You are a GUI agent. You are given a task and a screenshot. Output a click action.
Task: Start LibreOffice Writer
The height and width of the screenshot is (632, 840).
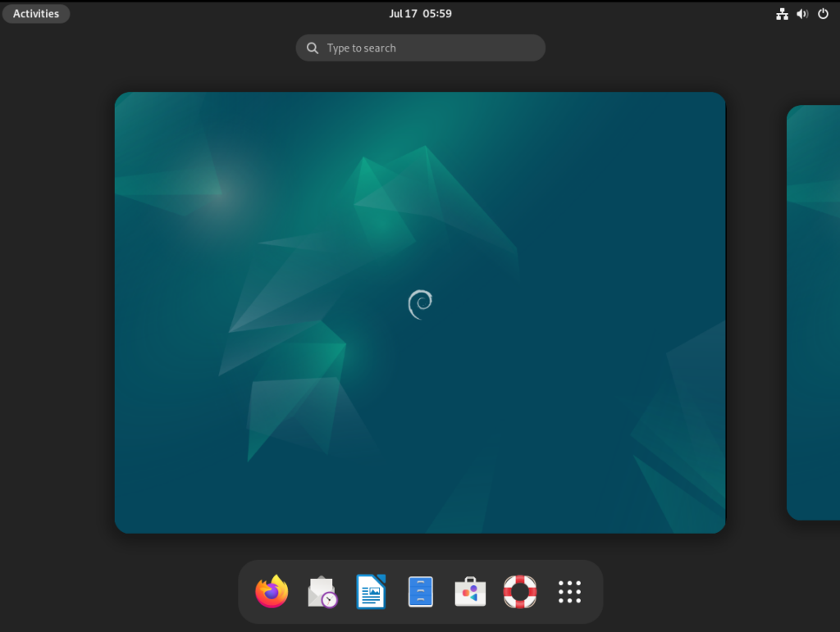(x=371, y=592)
